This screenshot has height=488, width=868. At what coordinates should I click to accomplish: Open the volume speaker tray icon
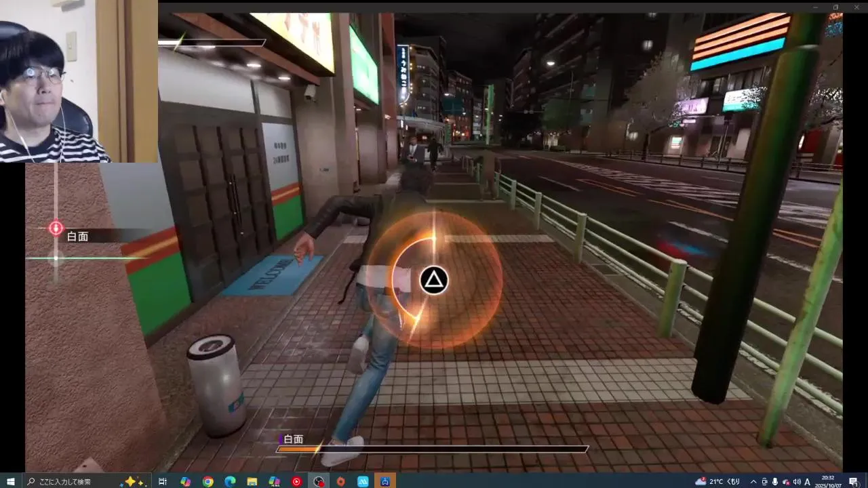(x=796, y=481)
